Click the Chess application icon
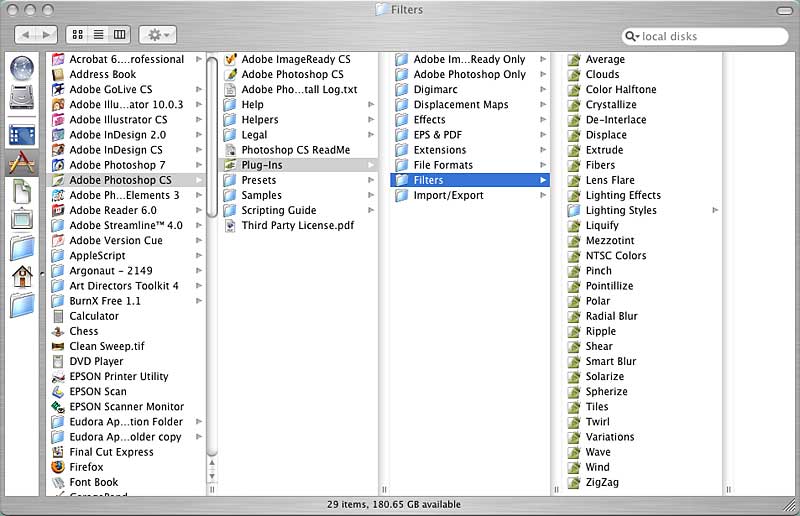The height and width of the screenshot is (516, 800). pyautogui.click(x=59, y=331)
